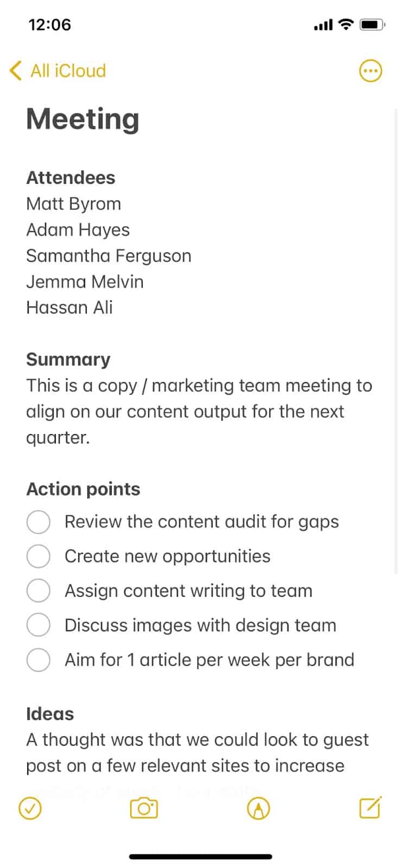Select the markup pen tool

(258, 808)
